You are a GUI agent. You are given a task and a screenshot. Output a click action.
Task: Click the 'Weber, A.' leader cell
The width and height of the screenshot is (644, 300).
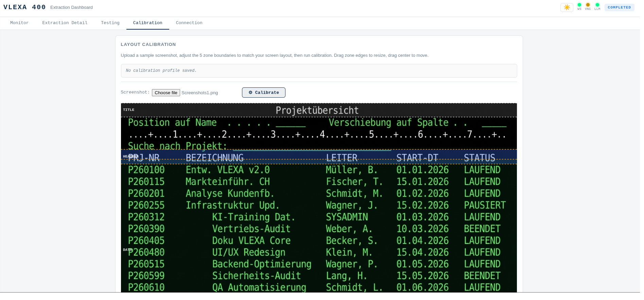pos(349,229)
